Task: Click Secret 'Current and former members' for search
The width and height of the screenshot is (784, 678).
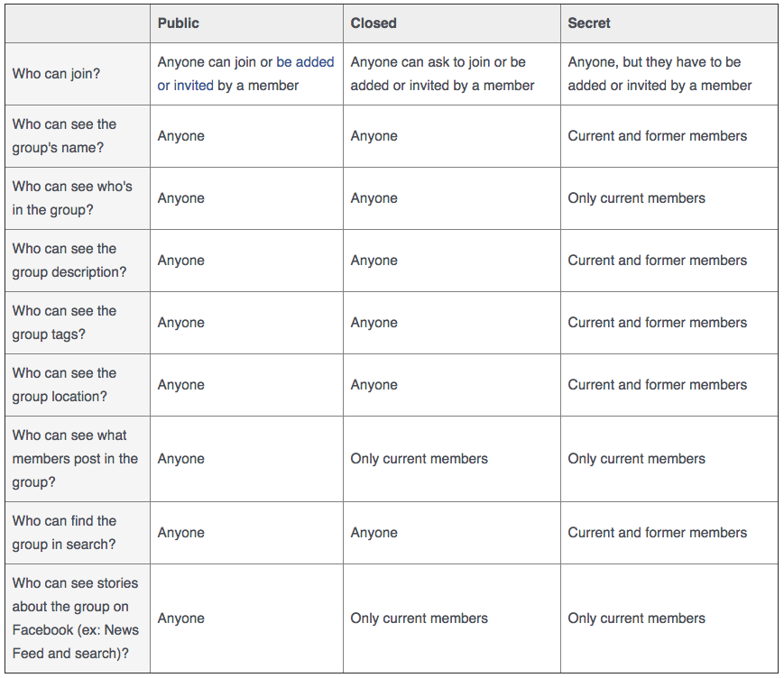Action: [657, 533]
